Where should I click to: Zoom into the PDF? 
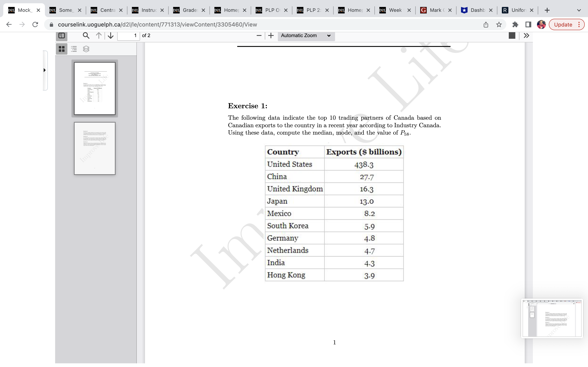tap(271, 36)
